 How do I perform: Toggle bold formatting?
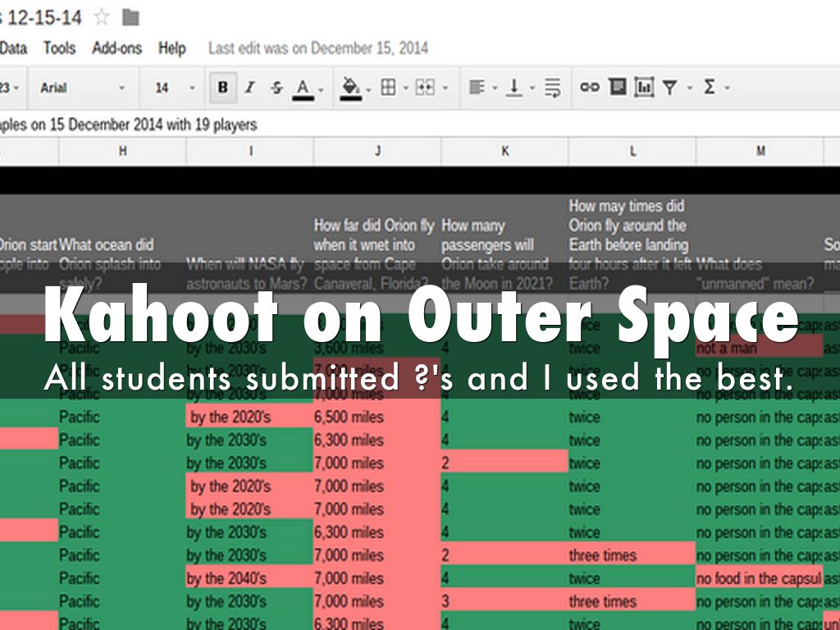[222, 87]
